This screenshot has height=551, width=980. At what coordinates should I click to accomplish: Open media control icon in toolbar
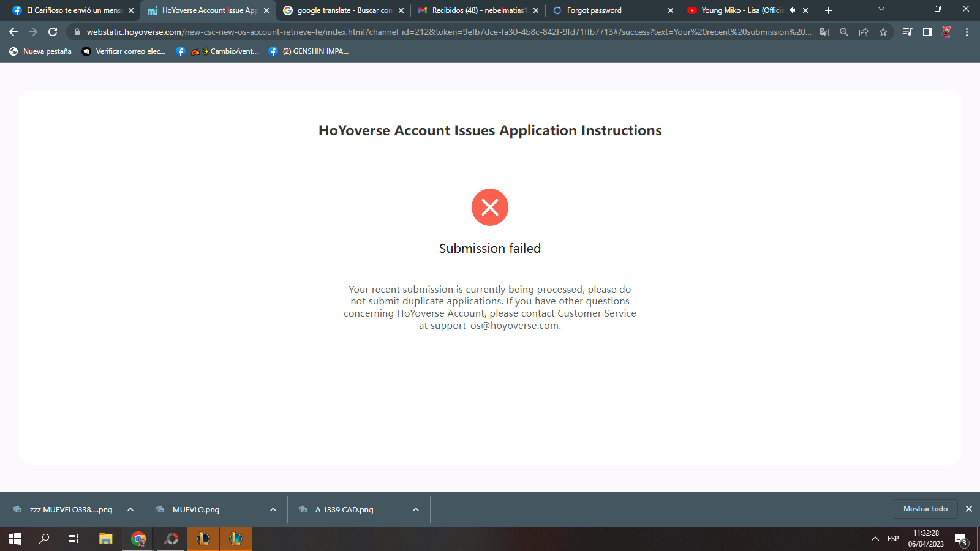908,32
